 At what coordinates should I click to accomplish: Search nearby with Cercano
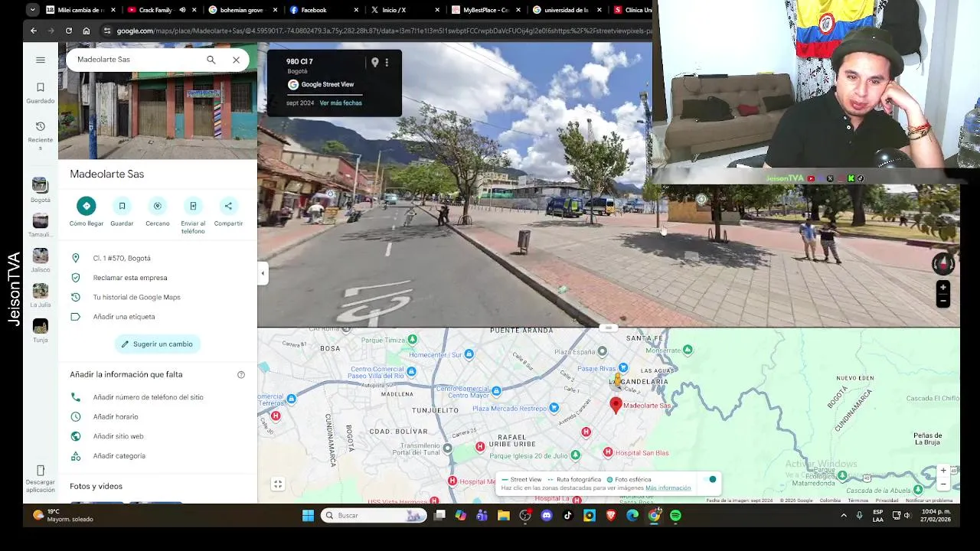click(158, 206)
